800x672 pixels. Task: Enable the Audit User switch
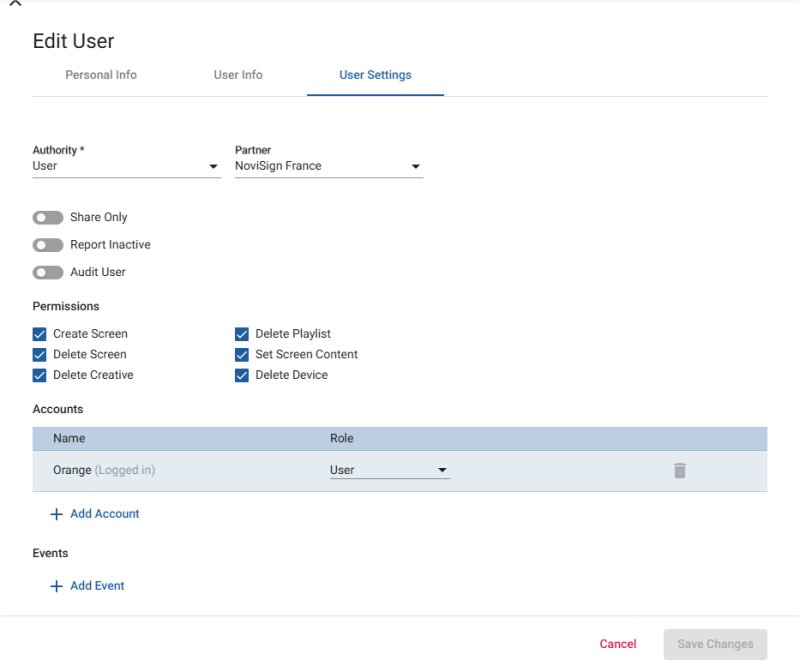click(46, 271)
